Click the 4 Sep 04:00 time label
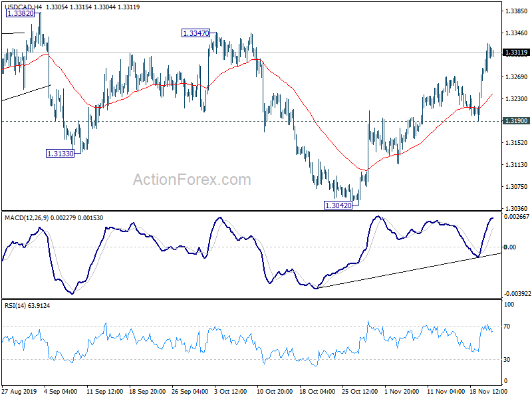The width and height of the screenshot is (532, 399). coord(61,391)
